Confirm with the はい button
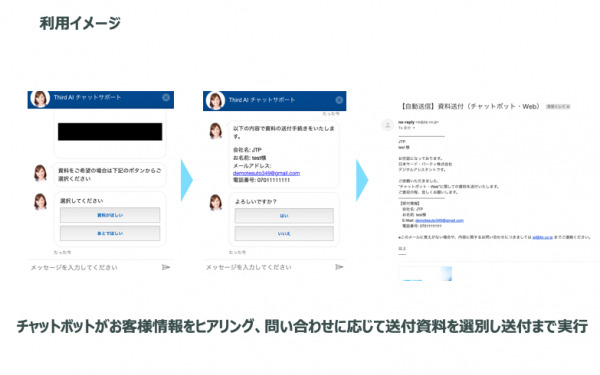The height and width of the screenshot is (375, 600). (x=284, y=216)
